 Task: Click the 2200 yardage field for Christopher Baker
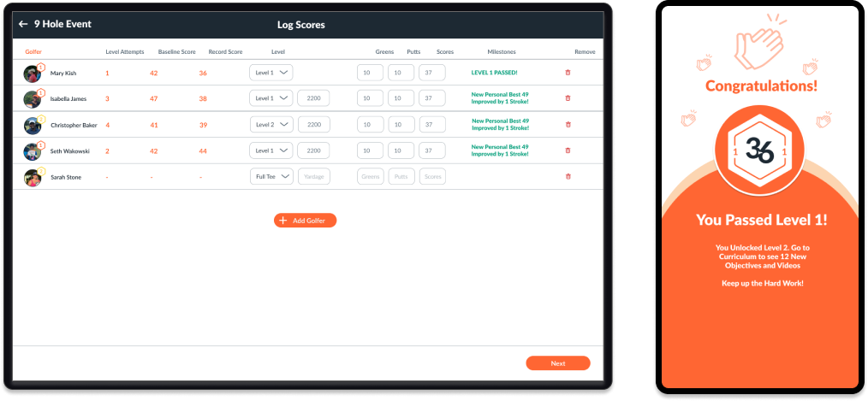(314, 125)
